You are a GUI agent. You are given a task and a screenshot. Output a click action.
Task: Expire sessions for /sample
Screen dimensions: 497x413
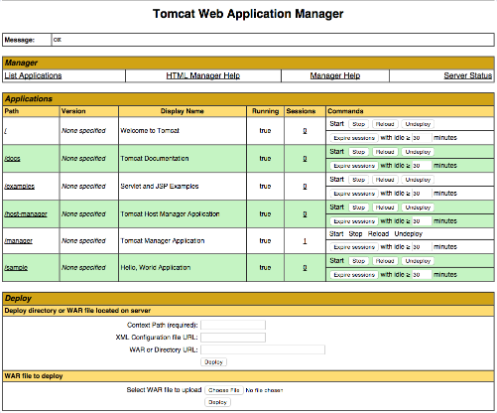(x=354, y=275)
